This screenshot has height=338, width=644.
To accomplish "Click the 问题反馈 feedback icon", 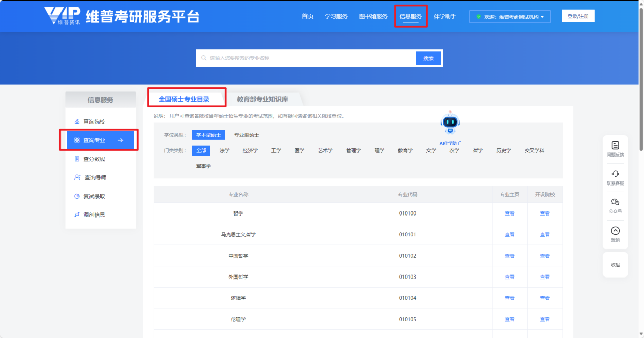I will pyautogui.click(x=615, y=145).
